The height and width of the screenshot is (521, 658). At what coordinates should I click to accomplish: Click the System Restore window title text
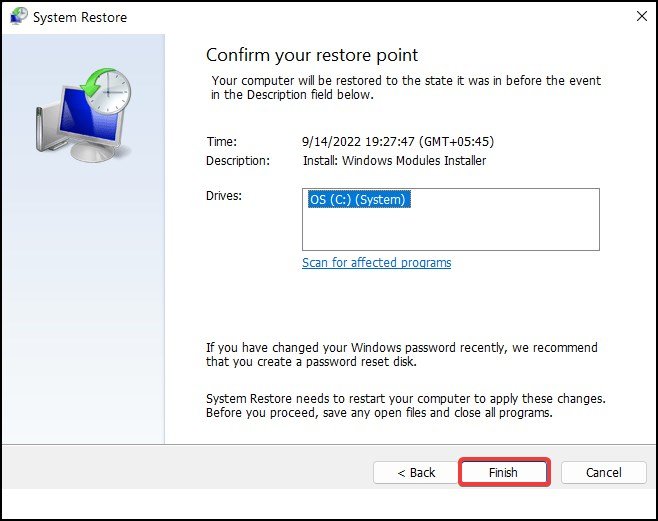(x=80, y=17)
